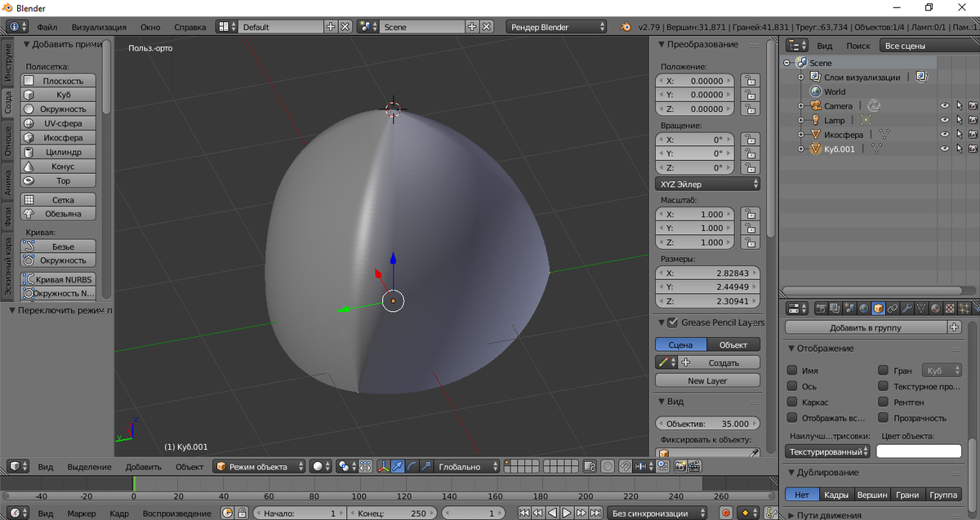This screenshot has width=980, height=520.
Task: Toggle renderability camera icon for Lamp
Action: pos(973,120)
